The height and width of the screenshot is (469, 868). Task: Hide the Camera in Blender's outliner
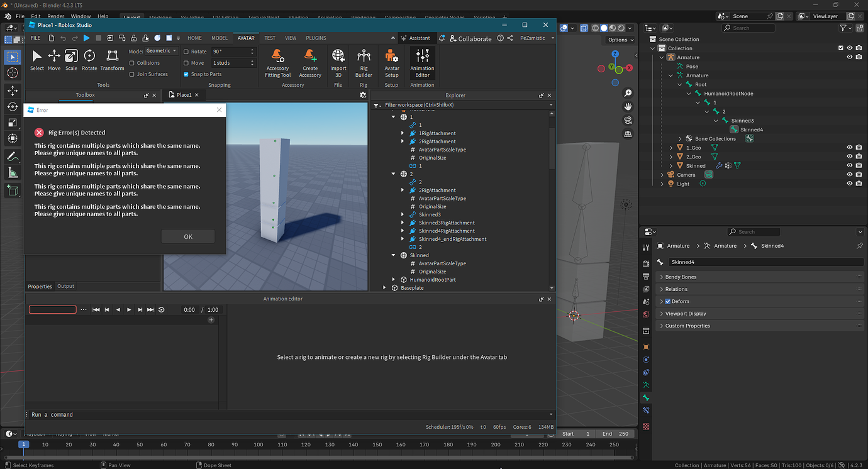850,174
